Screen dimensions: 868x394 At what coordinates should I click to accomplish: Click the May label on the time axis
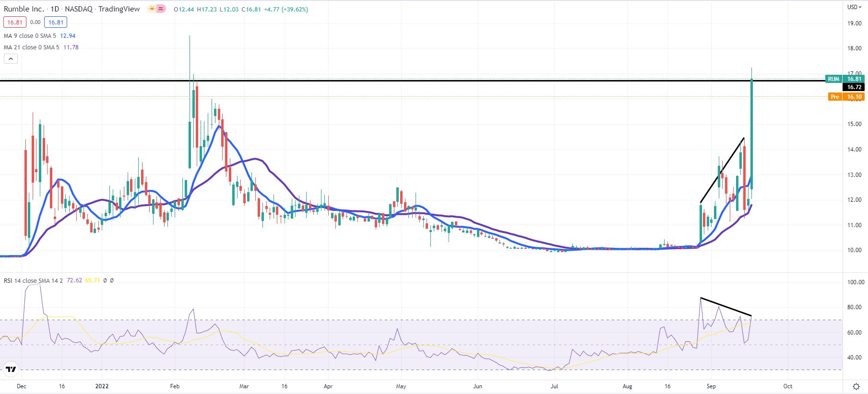(401, 386)
